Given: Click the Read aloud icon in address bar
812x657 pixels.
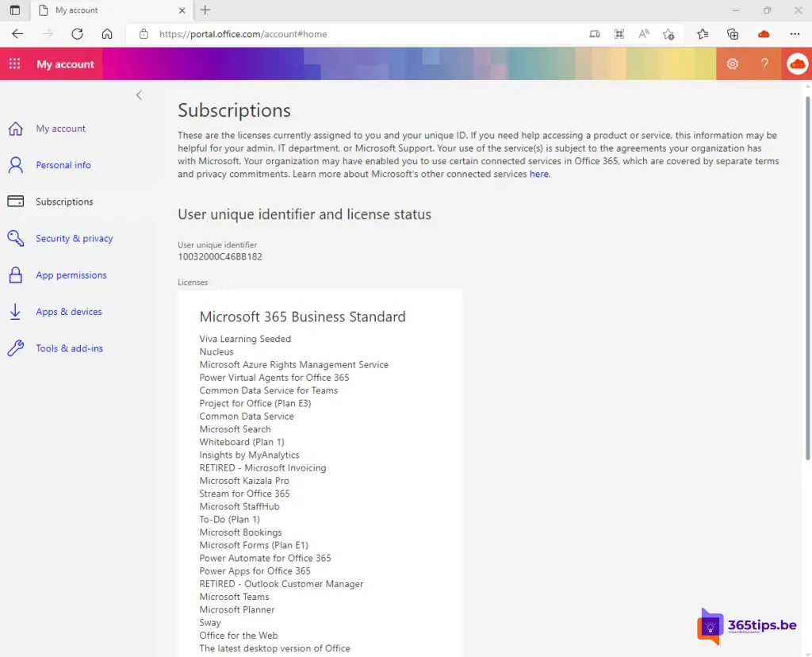Looking at the screenshot, I should point(644,34).
